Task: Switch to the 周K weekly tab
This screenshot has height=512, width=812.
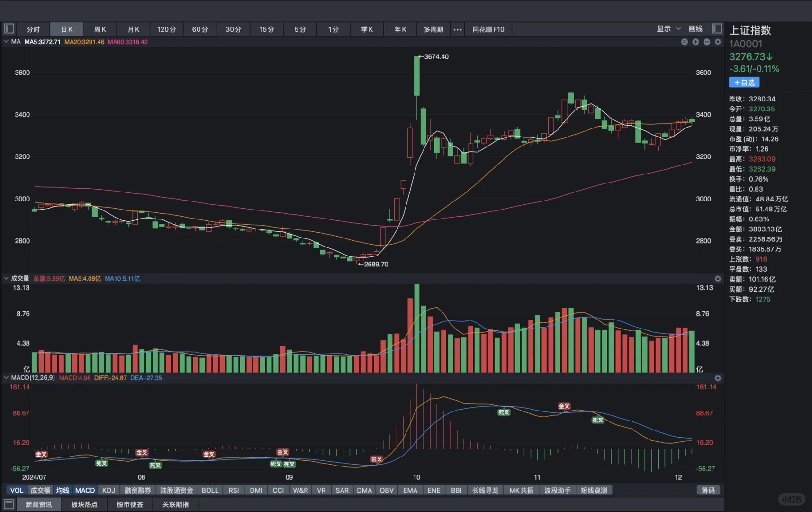Action: click(100, 29)
